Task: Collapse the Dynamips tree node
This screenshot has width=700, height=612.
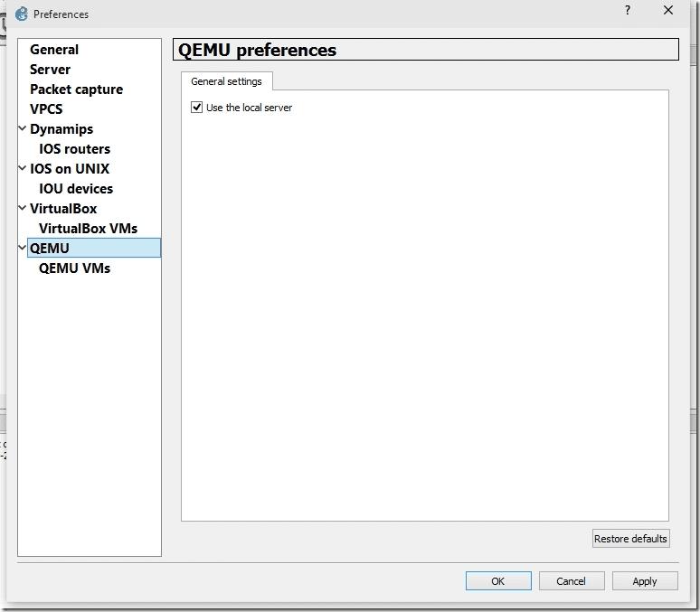Action: click(x=22, y=128)
